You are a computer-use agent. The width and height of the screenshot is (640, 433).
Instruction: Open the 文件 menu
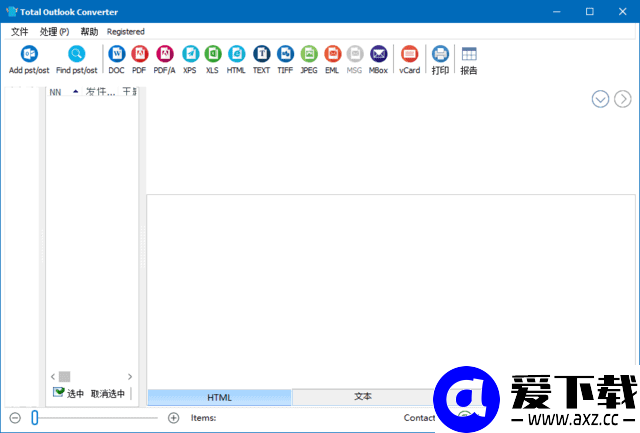[20, 31]
